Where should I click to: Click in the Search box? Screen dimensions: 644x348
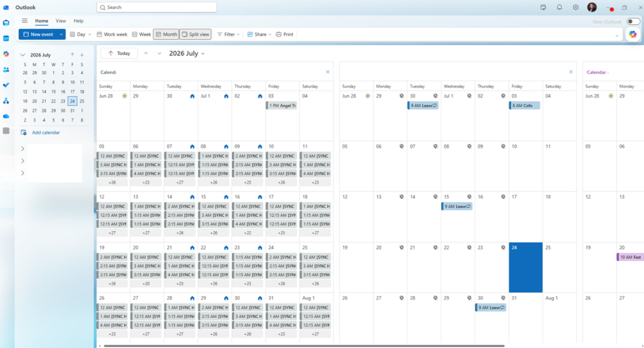156,7
